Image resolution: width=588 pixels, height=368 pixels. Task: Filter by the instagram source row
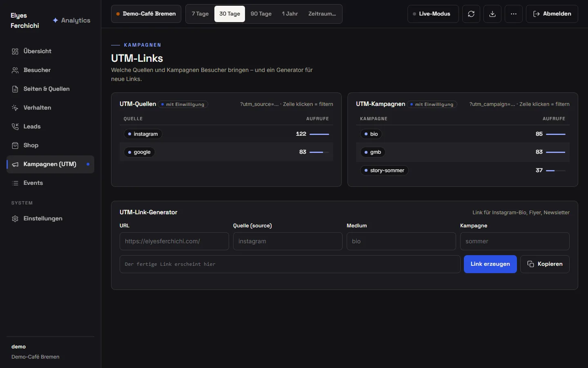click(226, 134)
